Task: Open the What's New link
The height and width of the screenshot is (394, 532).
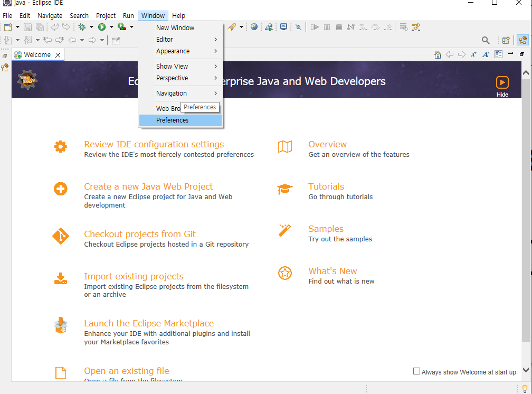Action: pyautogui.click(x=332, y=271)
